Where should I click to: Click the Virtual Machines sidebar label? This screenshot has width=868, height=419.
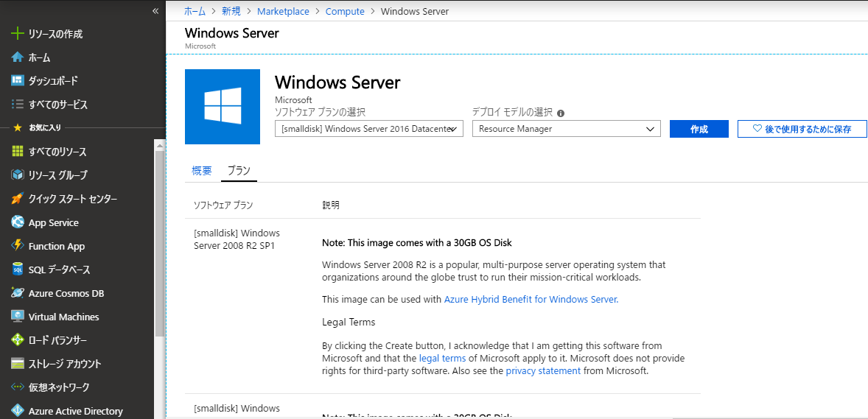(x=63, y=317)
